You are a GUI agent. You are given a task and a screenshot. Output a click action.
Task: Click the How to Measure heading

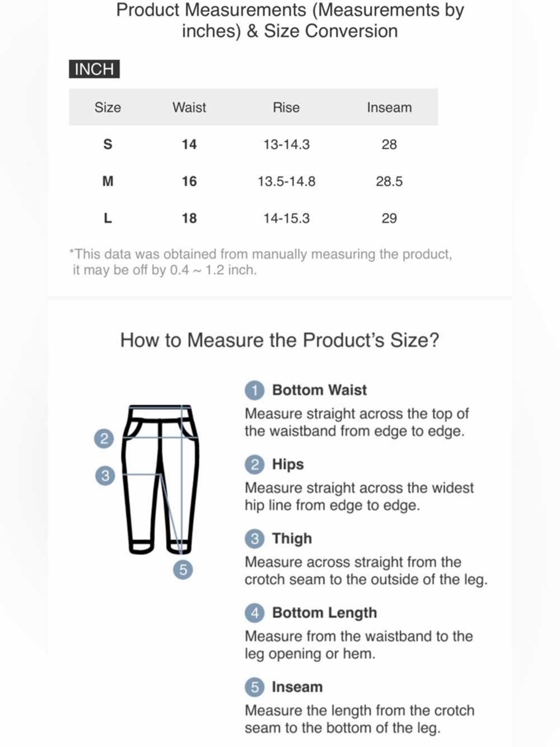(279, 340)
